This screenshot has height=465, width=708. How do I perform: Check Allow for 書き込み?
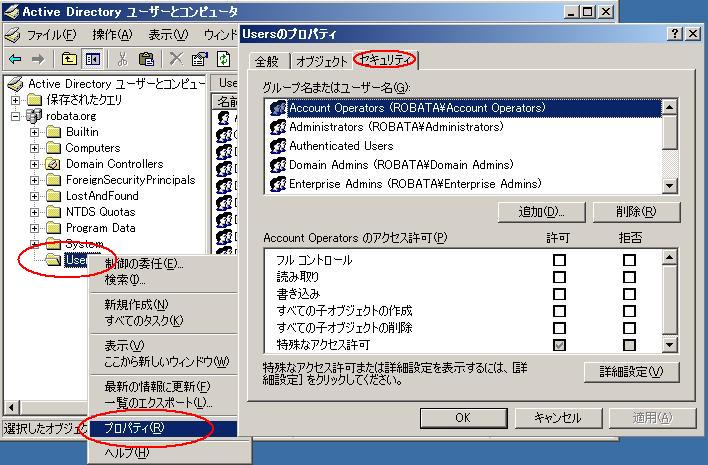(559, 294)
